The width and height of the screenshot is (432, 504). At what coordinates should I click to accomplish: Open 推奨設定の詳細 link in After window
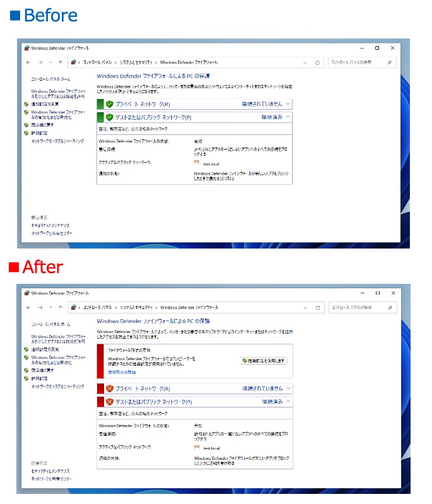tap(122, 372)
